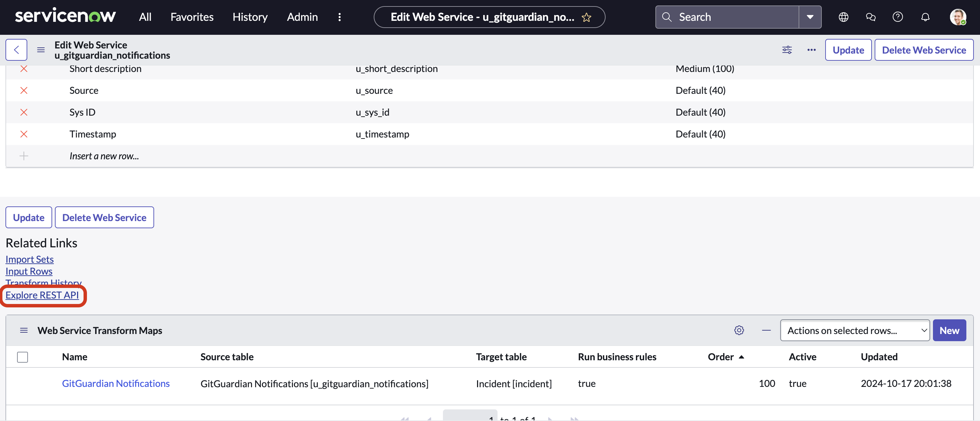980x421 pixels.
Task: Open the Explore REST API link
Action: [x=42, y=295]
